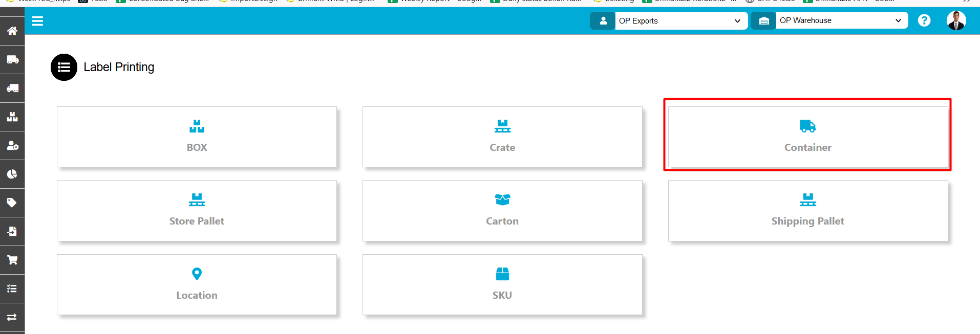
Task: Open the user profile avatar
Action: [956, 21]
